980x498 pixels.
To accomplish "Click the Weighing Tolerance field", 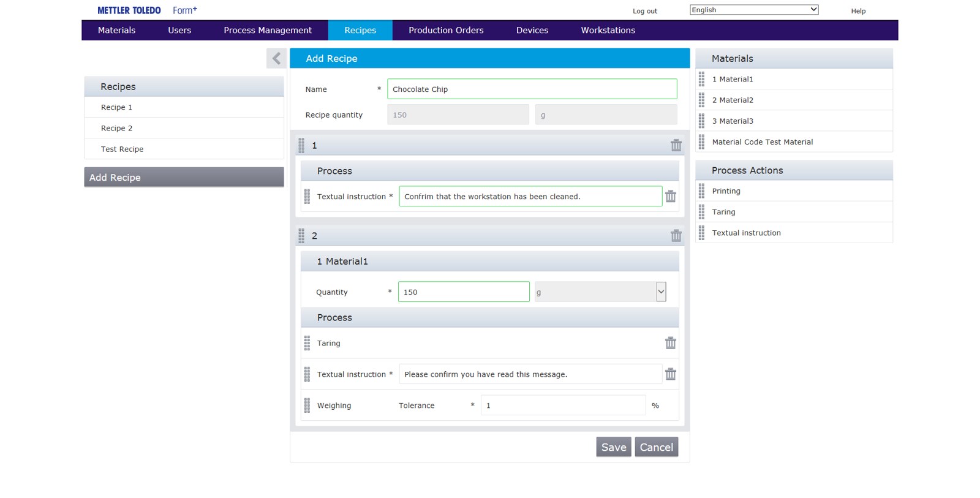I will pyautogui.click(x=563, y=406).
